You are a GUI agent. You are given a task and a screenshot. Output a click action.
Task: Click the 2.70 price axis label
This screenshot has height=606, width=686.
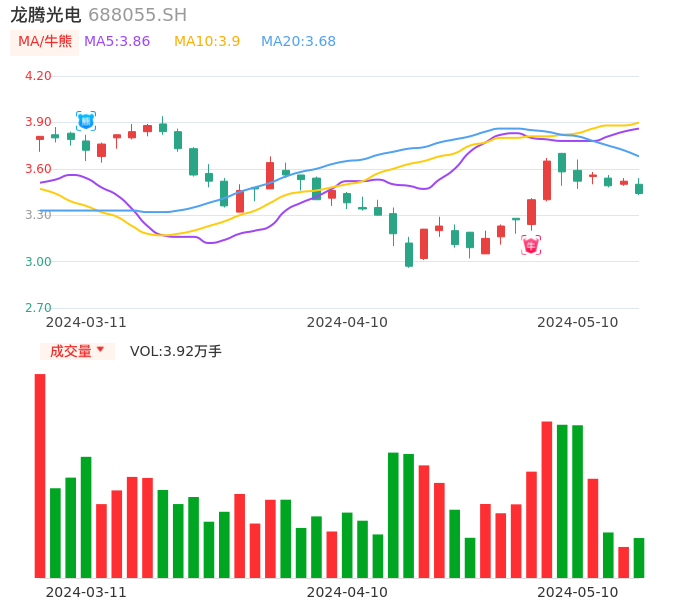[38, 308]
